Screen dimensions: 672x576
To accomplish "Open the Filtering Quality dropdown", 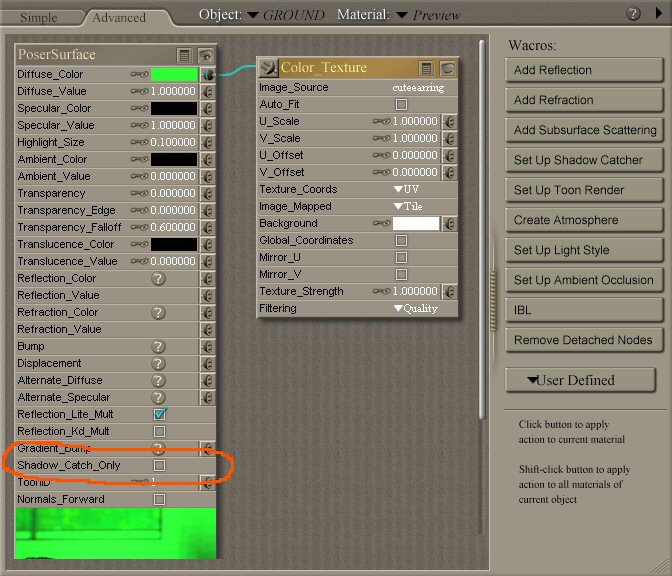I will pos(416,309).
